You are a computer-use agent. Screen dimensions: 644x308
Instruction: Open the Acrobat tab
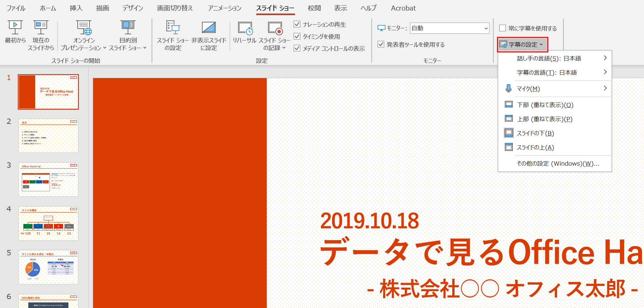tap(403, 8)
